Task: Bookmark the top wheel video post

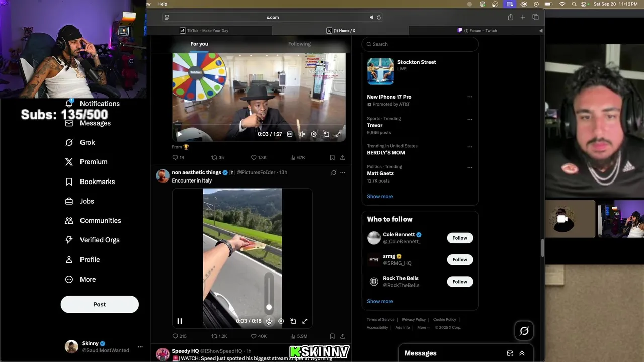Action: click(332, 157)
